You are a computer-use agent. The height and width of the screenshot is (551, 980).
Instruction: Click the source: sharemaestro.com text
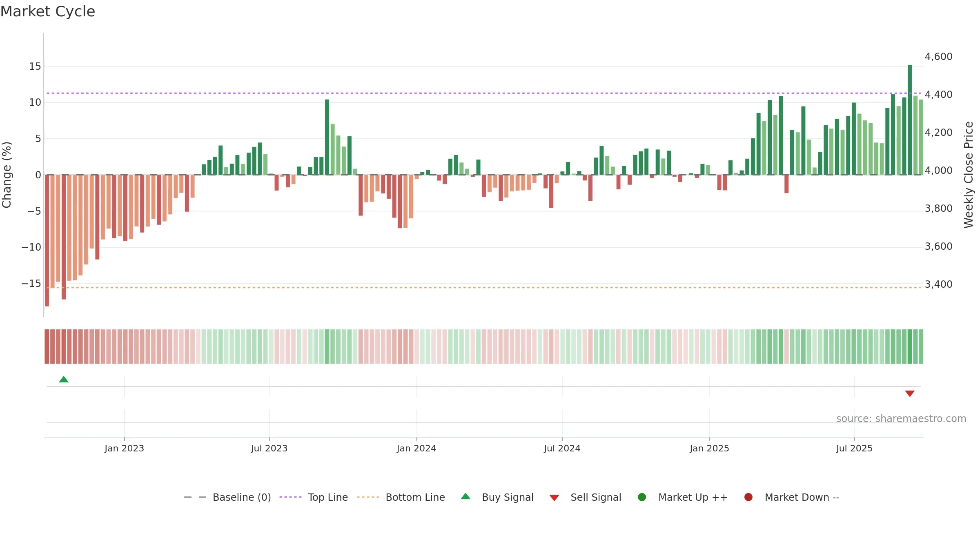tap(901, 419)
